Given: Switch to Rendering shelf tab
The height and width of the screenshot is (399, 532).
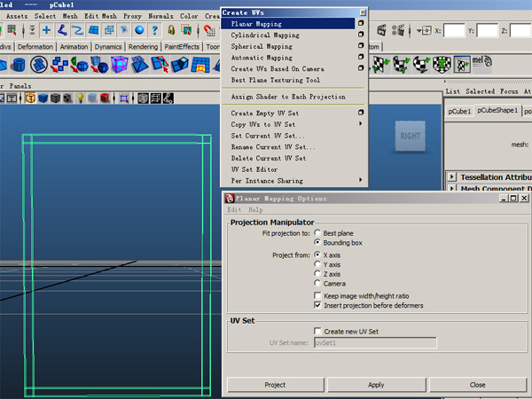Looking at the screenshot, I should (143, 47).
